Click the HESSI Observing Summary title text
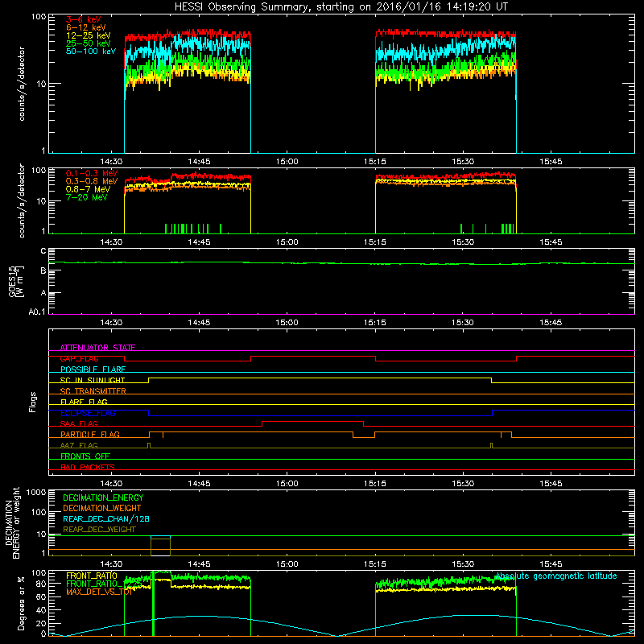The image size is (644, 644). pyautogui.click(x=341, y=7)
